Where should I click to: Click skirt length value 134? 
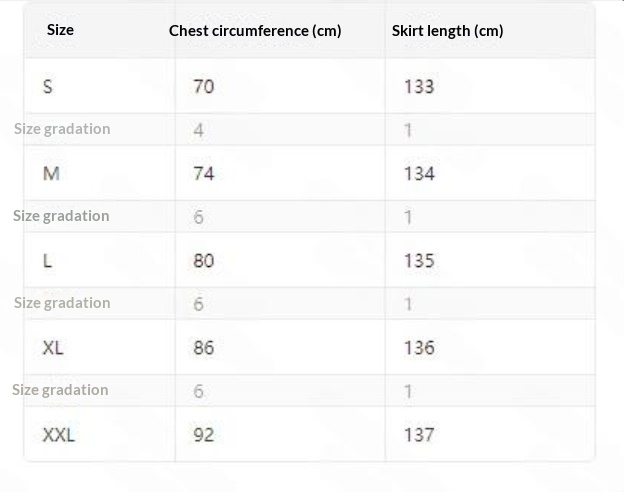tap(419, 173)
